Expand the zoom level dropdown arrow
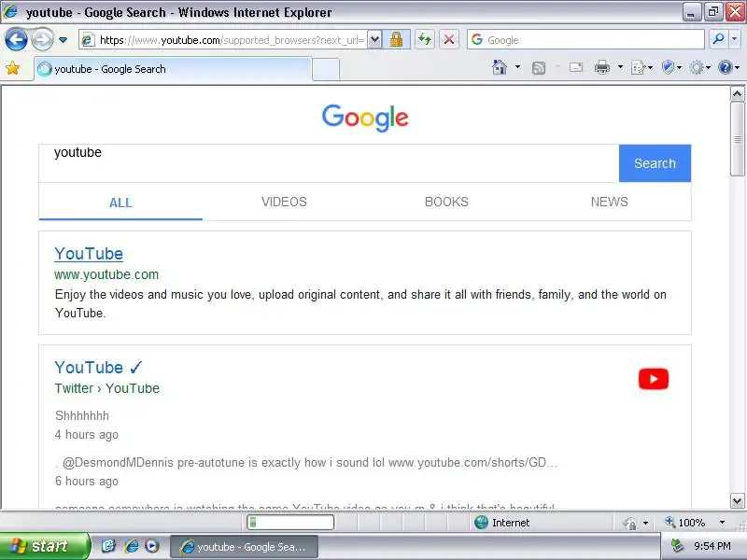Viewport: 747px width, 560px height. (722, 523)
